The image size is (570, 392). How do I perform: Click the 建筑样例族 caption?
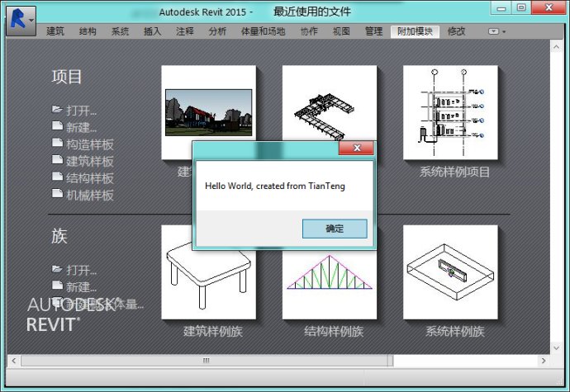click(x=212, y=331)
